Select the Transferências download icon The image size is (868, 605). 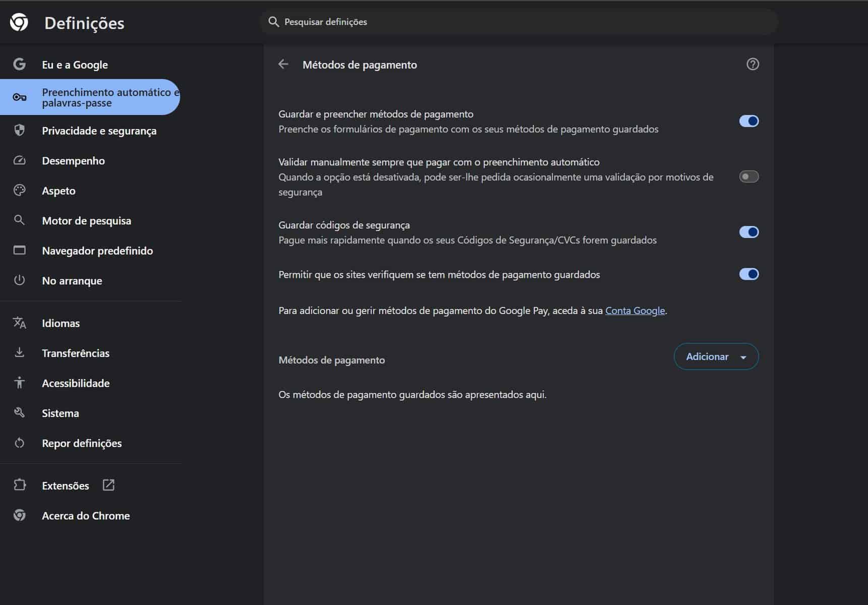click(x=20, y=353)
